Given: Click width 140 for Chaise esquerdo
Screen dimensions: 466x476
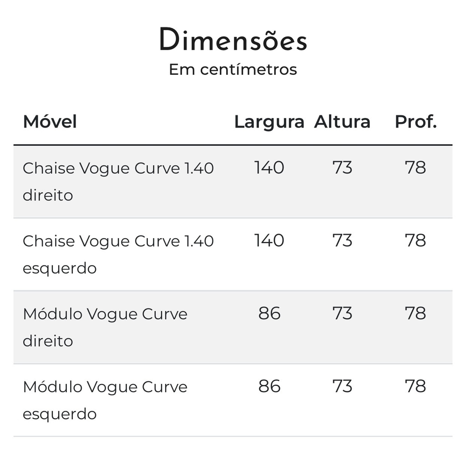Looking at the screenshot, I should click(x=269, y=241).
